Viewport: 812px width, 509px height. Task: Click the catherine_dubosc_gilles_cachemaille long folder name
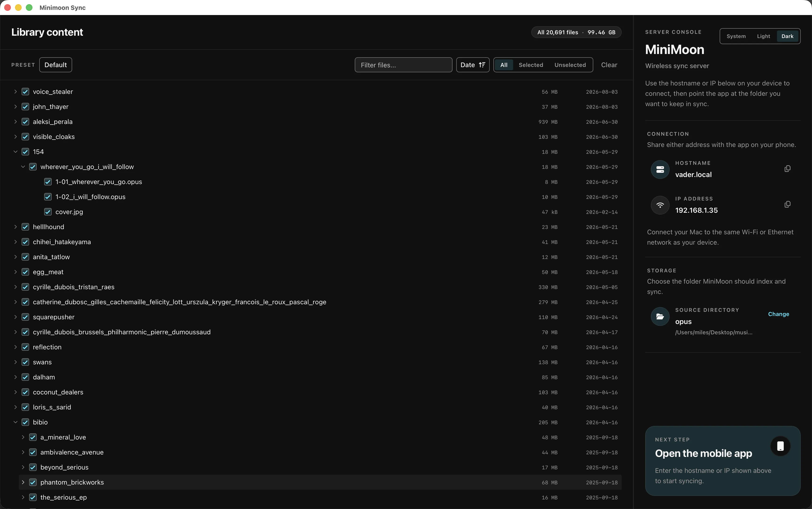point(180,302)
